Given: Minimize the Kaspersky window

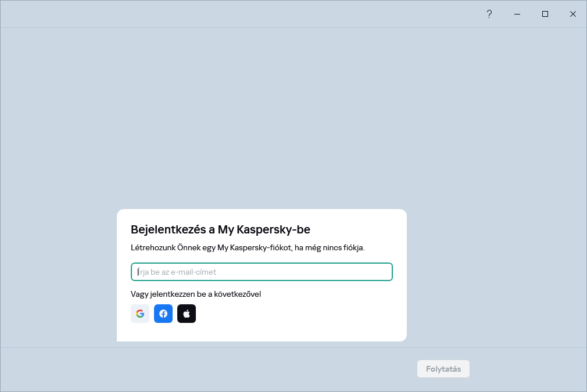Looking at the screenshot, I should tap(517, 14).
